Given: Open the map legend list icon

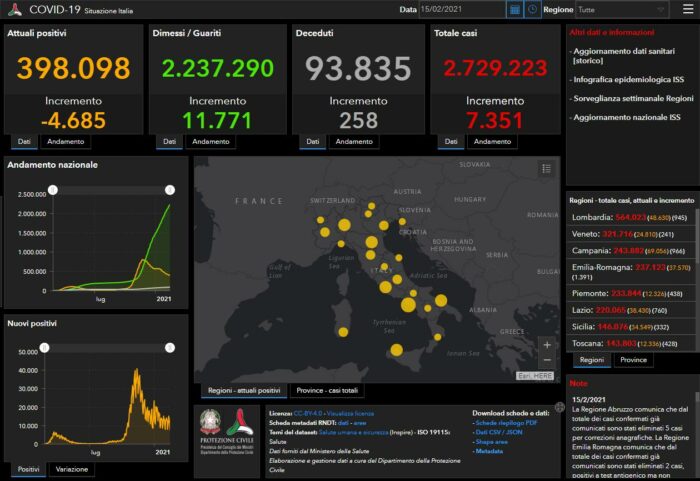Looking at the screenshot, I should pos(546,169).
